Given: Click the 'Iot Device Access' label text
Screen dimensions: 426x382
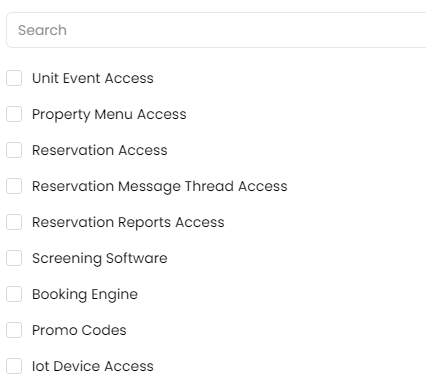Looking at the screenshot, I should click(x=93, y=366).
